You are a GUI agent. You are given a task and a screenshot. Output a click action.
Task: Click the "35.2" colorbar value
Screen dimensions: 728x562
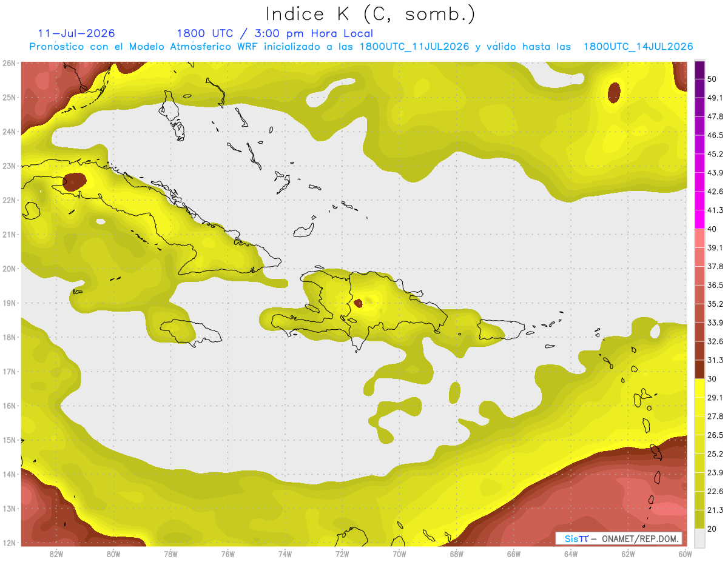(715, 304)
